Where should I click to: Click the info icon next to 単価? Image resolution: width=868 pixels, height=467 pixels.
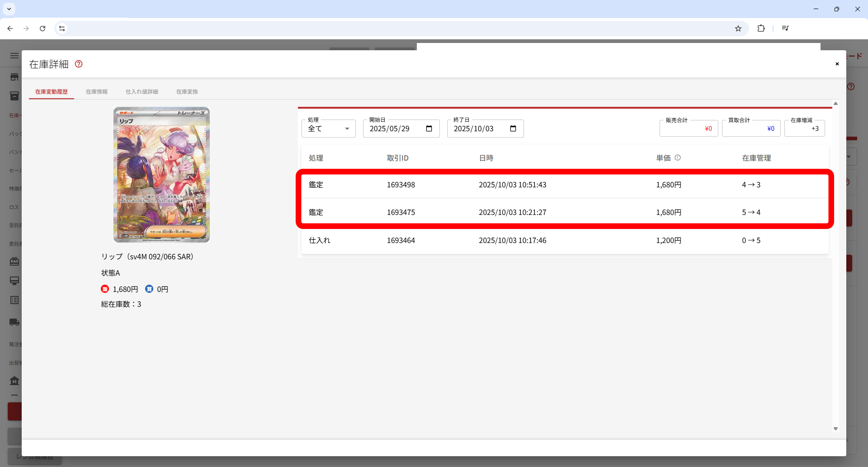[678, 158]
